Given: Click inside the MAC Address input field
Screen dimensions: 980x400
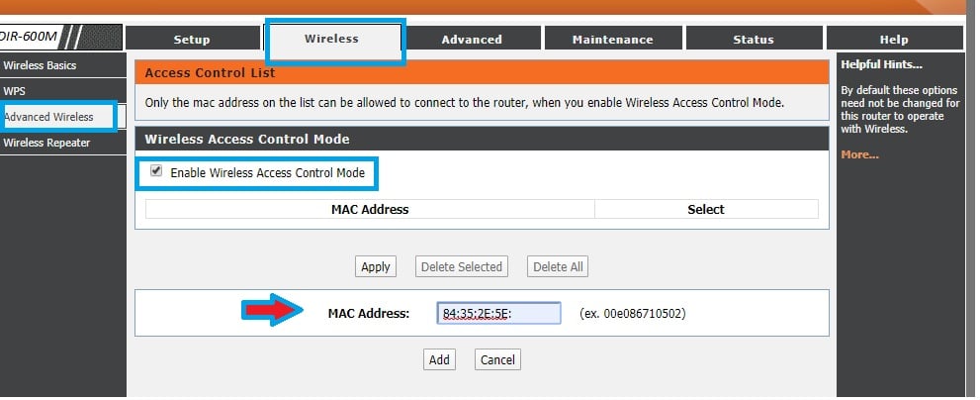Looking at the screenshot, I should tap(498, 314).
